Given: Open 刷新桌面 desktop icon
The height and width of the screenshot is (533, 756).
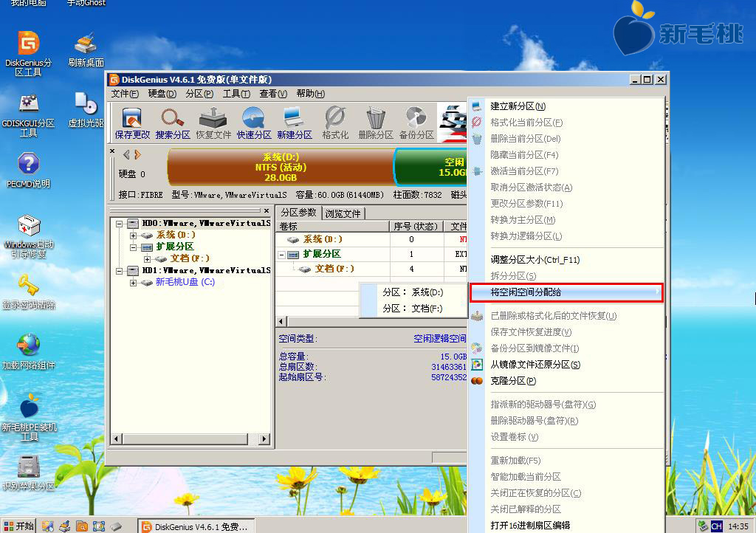Looking at the screenshot, I should (x=86, y=49).
